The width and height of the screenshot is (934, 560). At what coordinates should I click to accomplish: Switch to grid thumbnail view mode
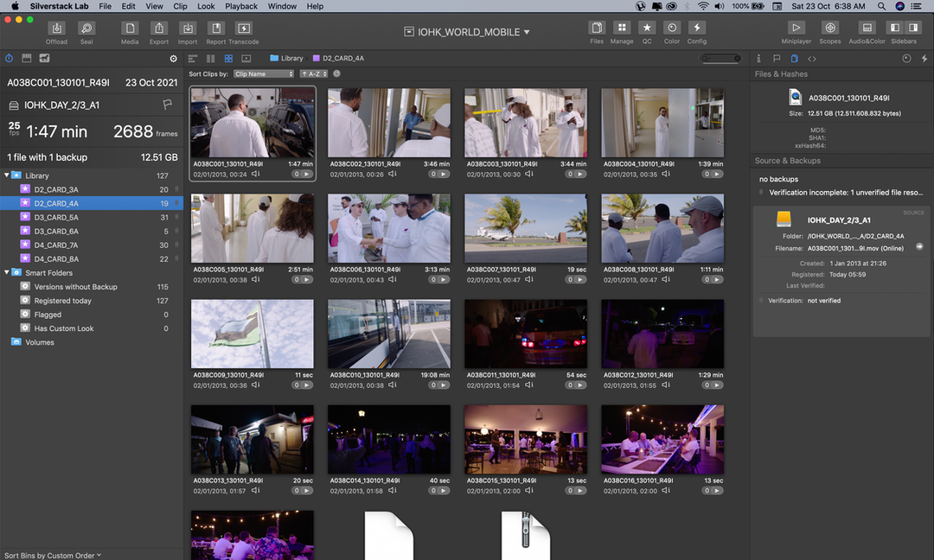[x=228, y=59]
